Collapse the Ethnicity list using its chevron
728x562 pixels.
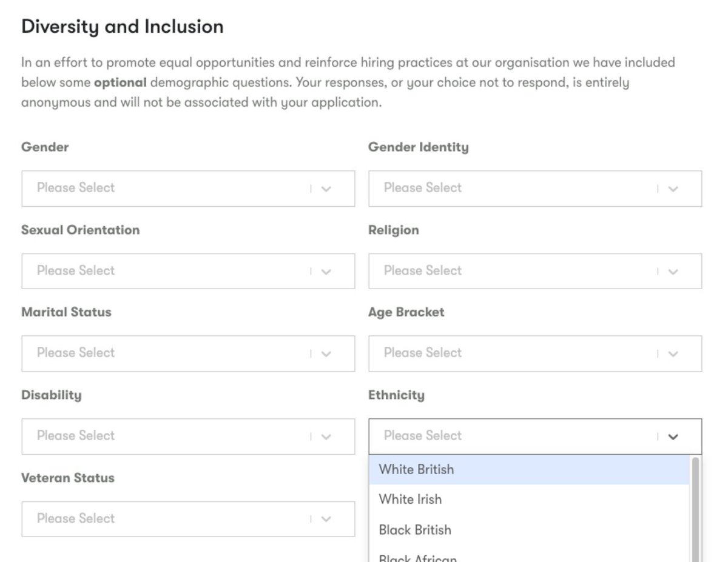coord(673,437)
